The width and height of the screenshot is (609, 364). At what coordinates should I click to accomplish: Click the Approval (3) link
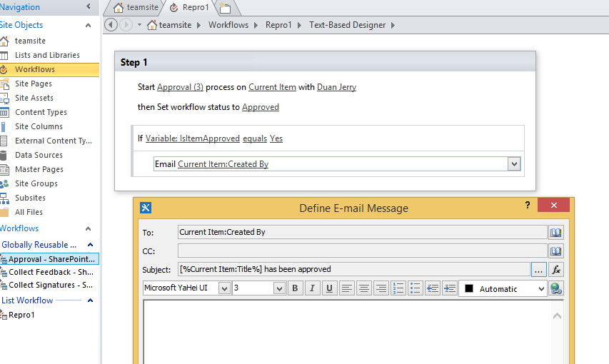[x=180, y=87]
